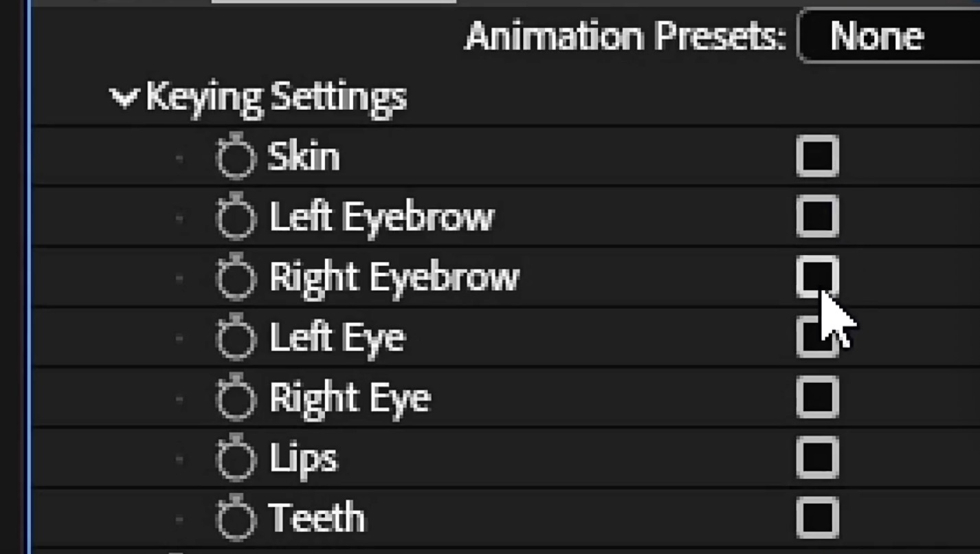Click the Animation Presets label

point(625,36)
